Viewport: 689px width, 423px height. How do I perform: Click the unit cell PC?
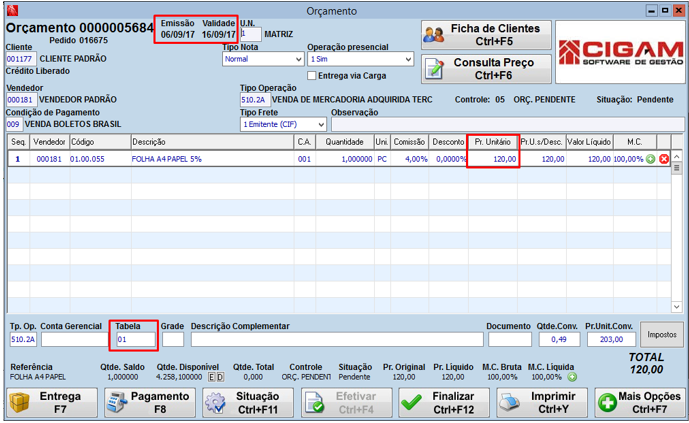tap(382, 159)
